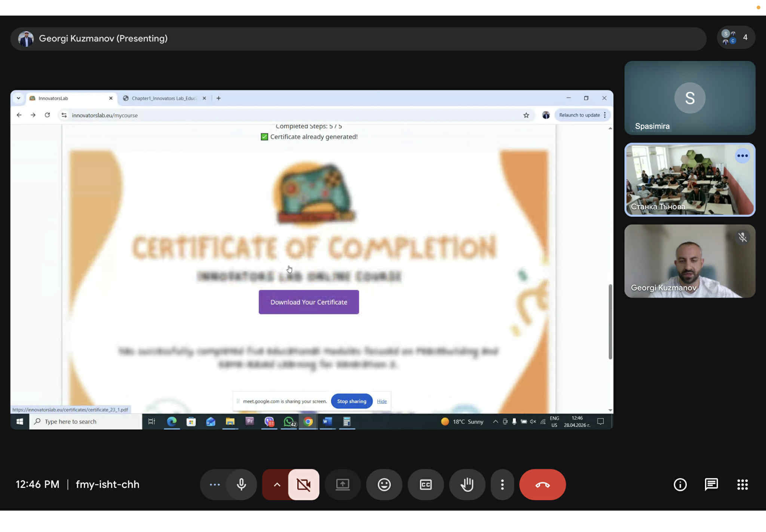Open Microsoft Edge from taskbar
The height and width of the screenshot is (532, 766).
[172, 422]
